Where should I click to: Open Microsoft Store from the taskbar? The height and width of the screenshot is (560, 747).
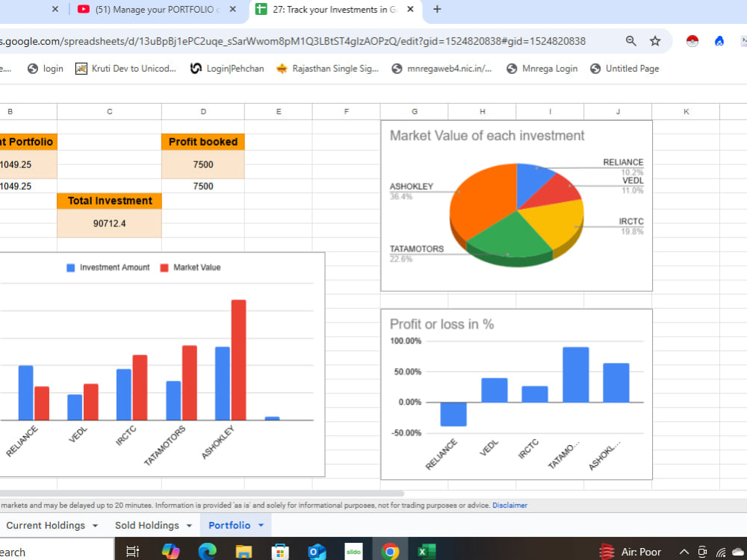pyautogui.click(x=280, y=552)
